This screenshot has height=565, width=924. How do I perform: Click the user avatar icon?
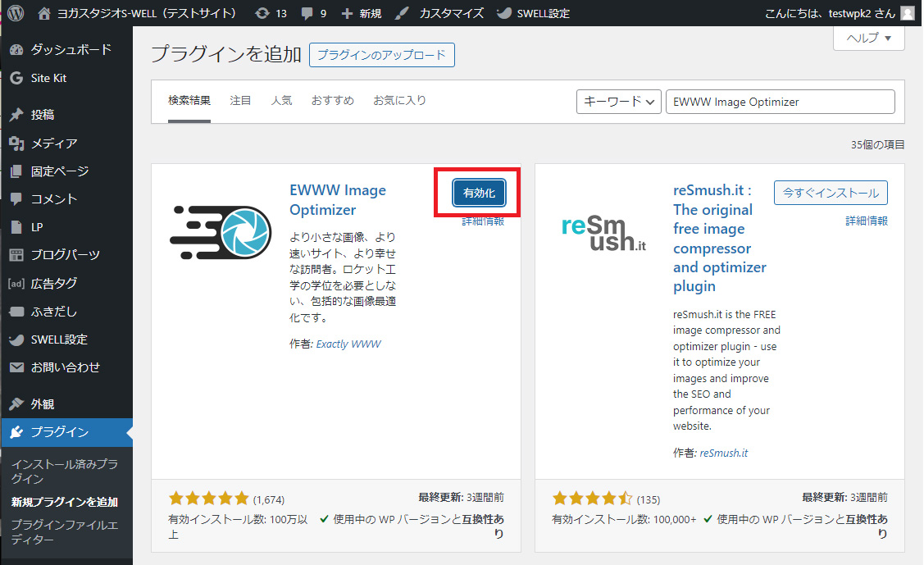908,13
